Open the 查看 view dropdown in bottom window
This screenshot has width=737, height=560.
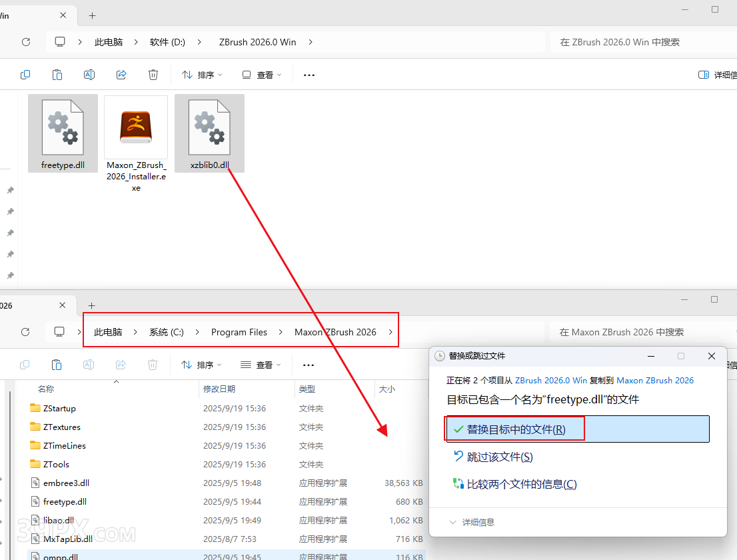point(261,365)
